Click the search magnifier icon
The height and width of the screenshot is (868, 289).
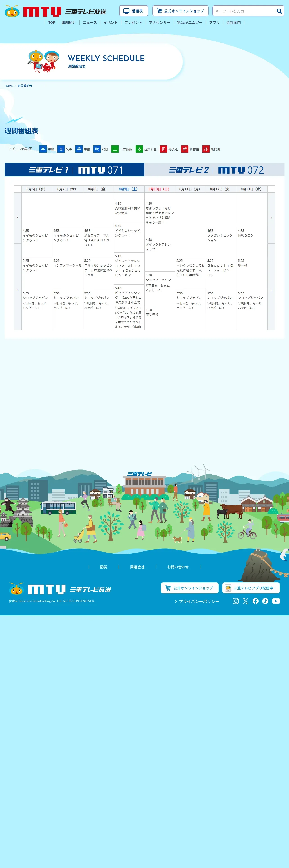279,11
